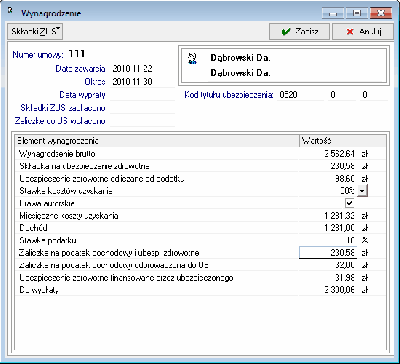Screen dimensions: 400x364
Task: Click the employee icon beside Dąbrowski Da.
Action: (x=192, y=58)
